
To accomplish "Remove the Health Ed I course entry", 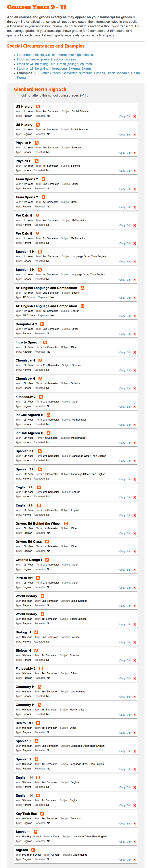I will coord(134,733).
